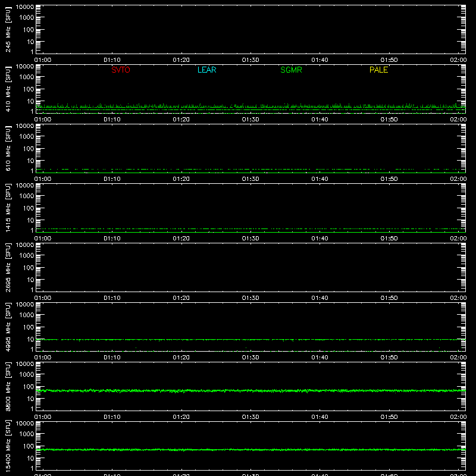Click the 10 tick on 410 MHz axis
This screenshot has width=476, height=476.
(31, 101)
